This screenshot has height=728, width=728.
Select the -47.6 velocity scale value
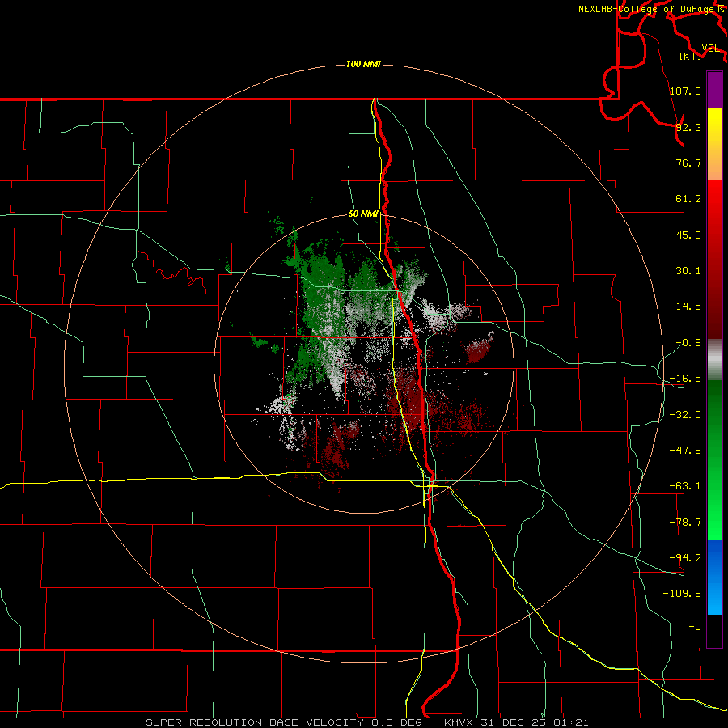coord(685,451)
